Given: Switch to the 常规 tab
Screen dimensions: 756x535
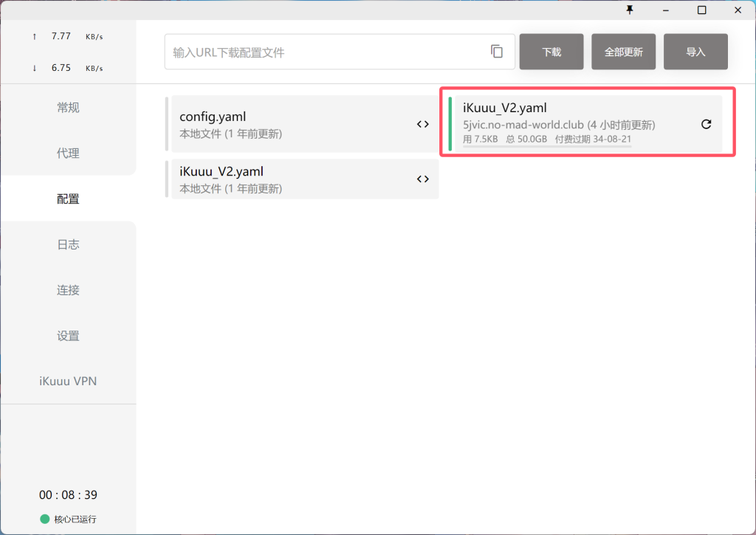Looking at the screenshot, I should click(x=68, y=108).
